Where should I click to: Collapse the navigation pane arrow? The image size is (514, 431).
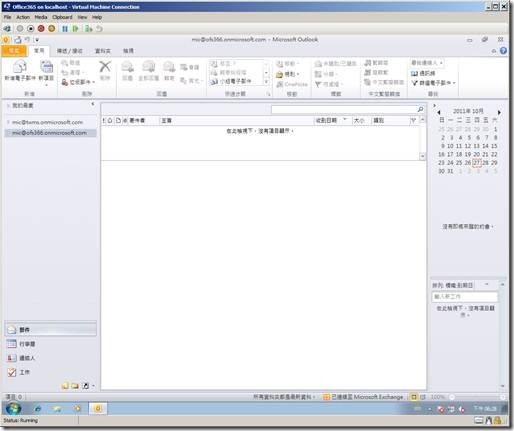point(93,104)
